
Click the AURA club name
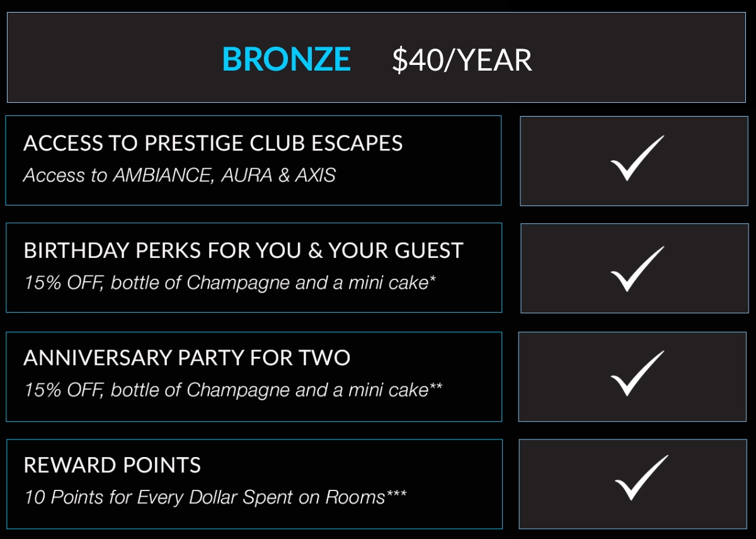point(246,175)
